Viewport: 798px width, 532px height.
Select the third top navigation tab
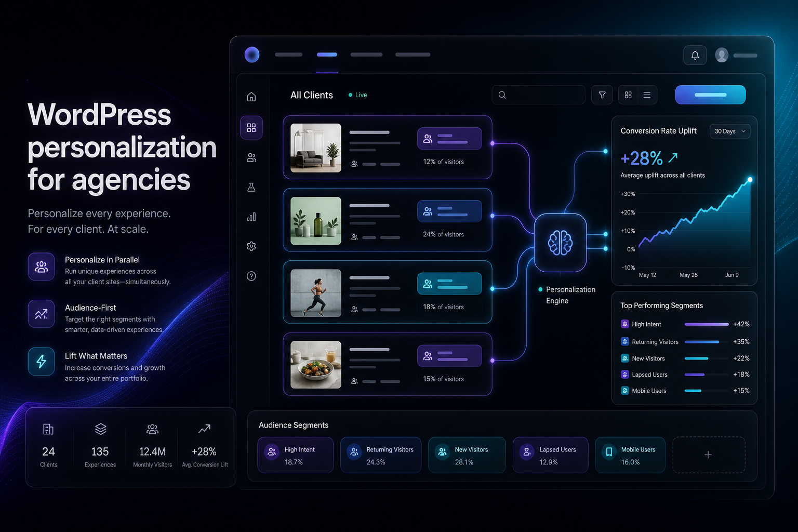pyautogui.click(x=366, y=55)
